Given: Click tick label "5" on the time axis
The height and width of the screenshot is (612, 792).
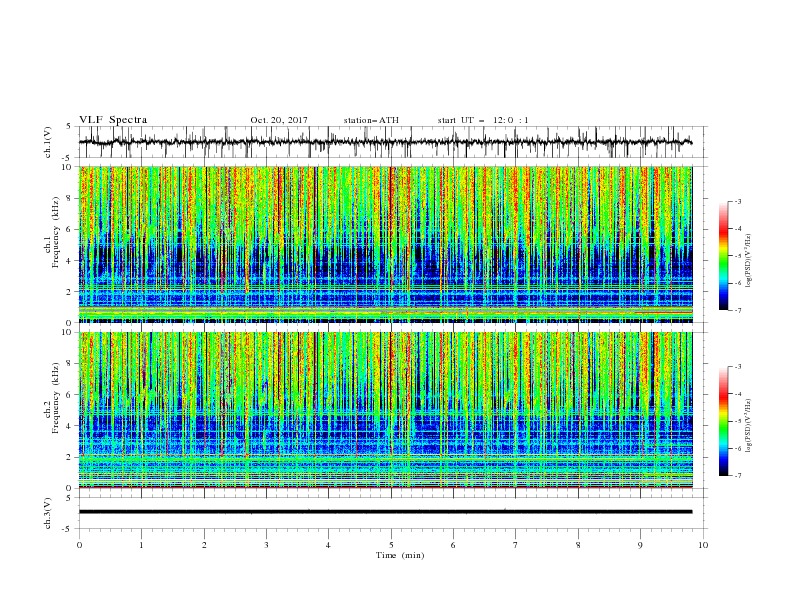Looking at the screenshot, I should (x=391, y=545).
